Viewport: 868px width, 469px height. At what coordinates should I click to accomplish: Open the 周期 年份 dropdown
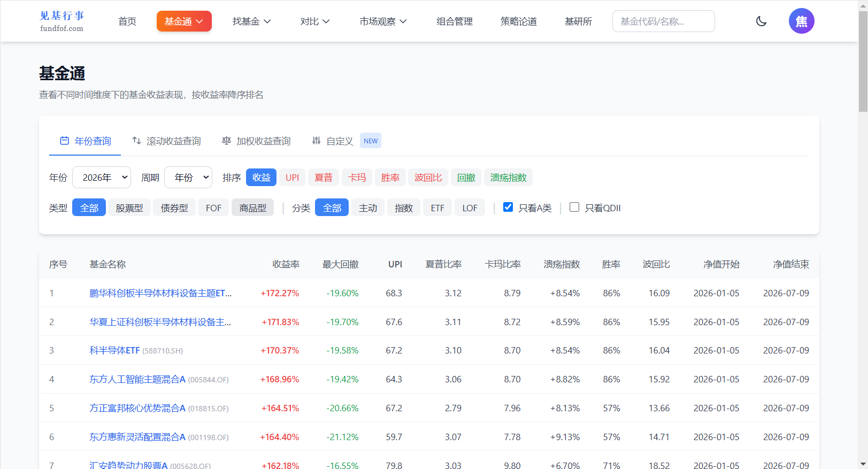tap(188, 178)
